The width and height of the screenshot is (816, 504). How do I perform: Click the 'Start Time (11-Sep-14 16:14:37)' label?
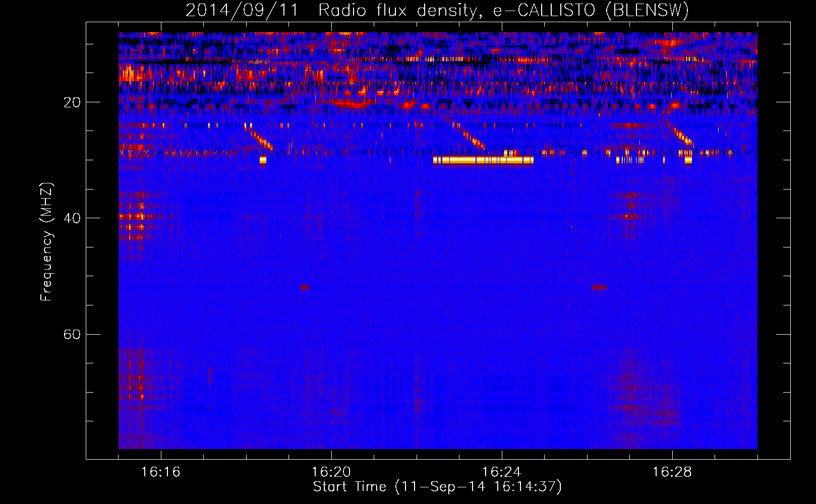pyautogui.click(x=437, y=487)
